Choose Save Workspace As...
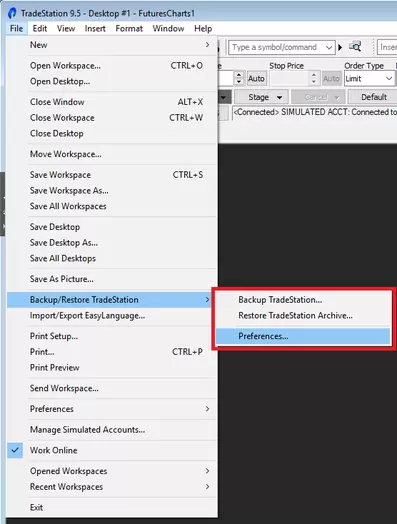The height and width of the screenshot is (524, 397). 112,190
